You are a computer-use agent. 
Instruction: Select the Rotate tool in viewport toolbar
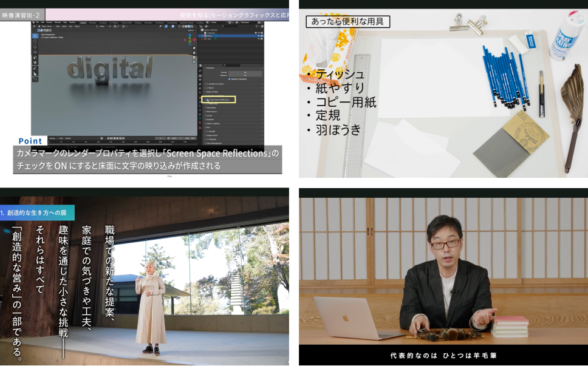[35, 52]
